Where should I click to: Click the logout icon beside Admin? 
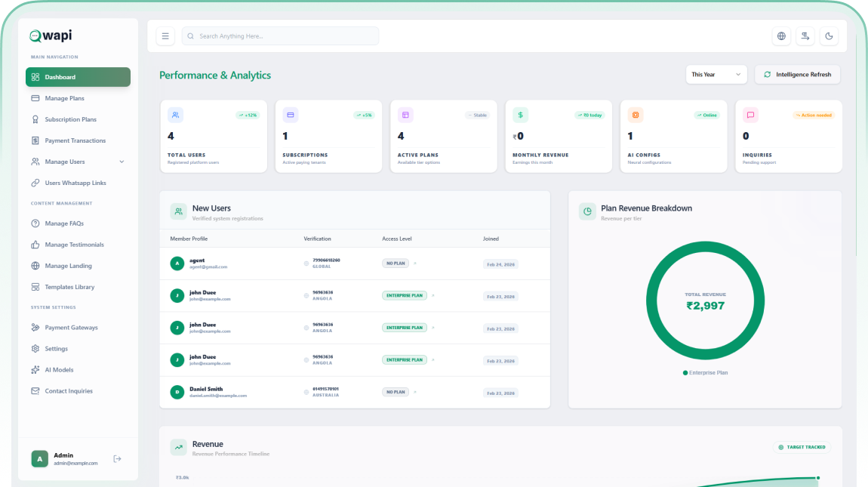click(117, 458)
